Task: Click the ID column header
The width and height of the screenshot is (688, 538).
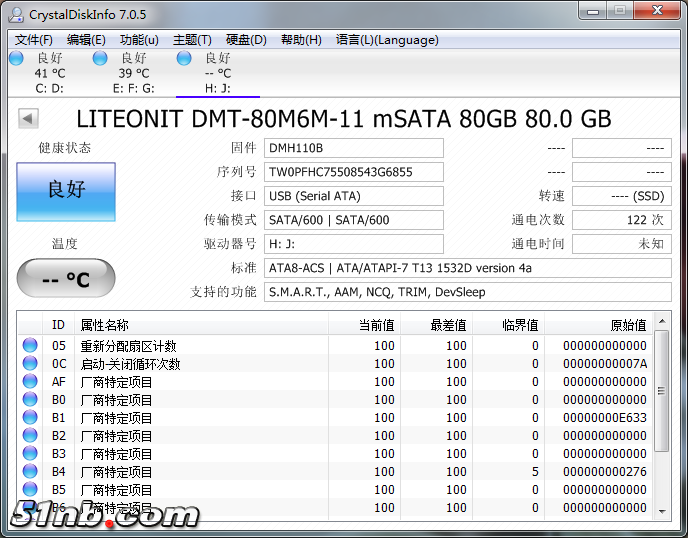Action: point(58,325)
